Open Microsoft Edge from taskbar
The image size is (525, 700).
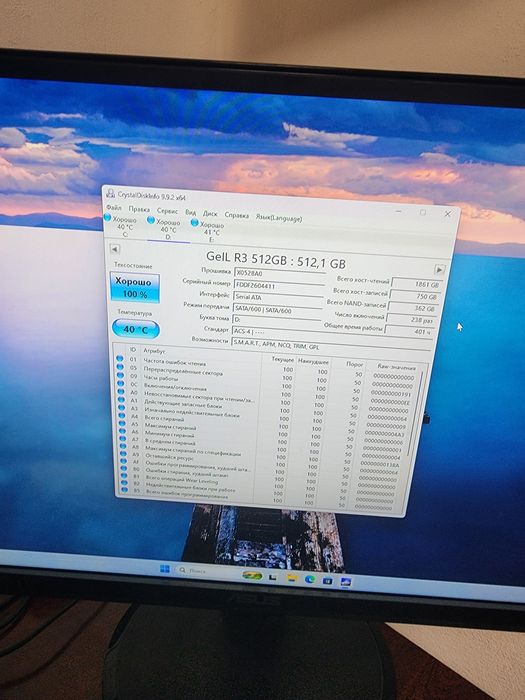coord(309,579)
